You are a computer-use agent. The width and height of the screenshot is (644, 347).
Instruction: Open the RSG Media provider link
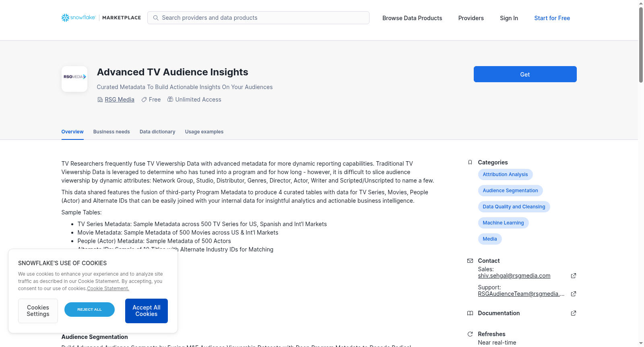click(x=120, y=100)
